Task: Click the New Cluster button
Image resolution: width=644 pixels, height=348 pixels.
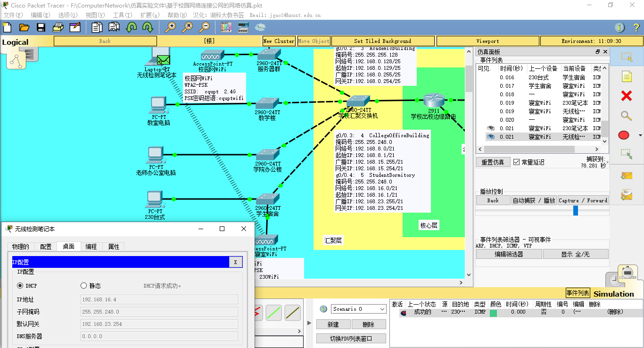Action: tap(279, 41)
